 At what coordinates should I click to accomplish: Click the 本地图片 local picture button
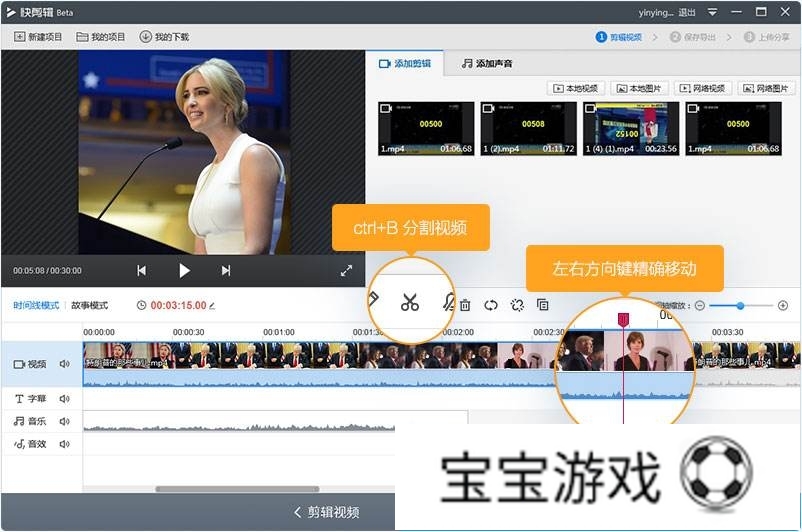(639, 88)
